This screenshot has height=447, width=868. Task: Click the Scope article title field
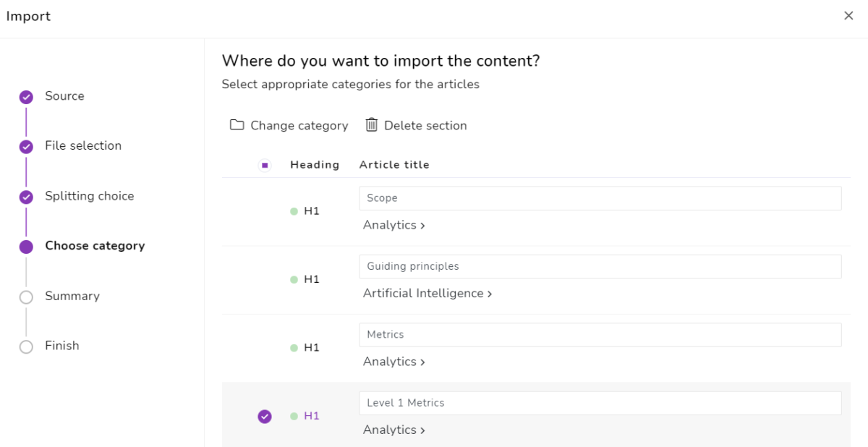600,198
